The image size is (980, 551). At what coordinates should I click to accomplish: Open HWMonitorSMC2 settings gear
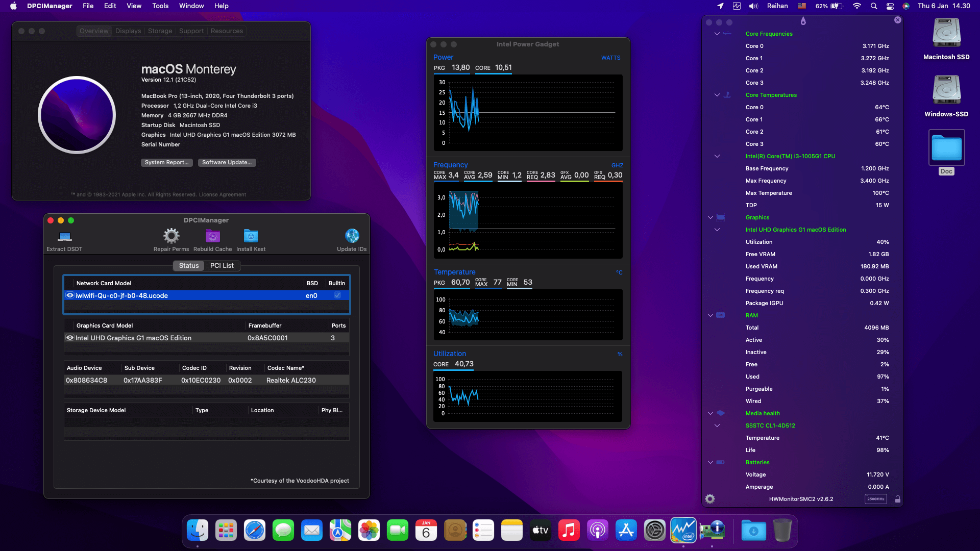pos(710,499)
